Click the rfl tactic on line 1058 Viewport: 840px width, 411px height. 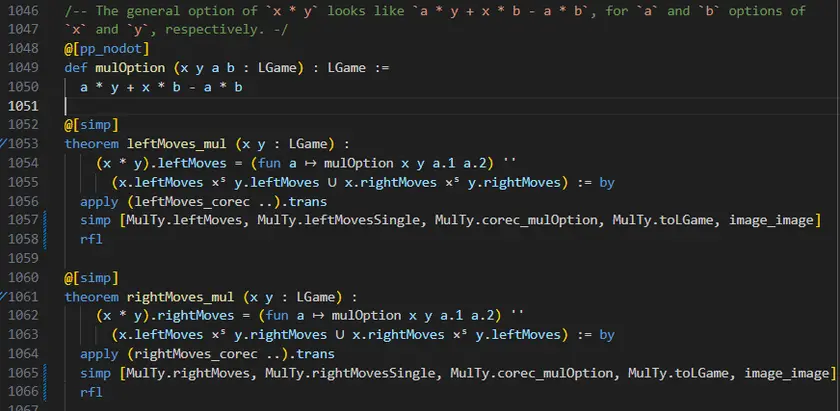(x=91, y=240)
